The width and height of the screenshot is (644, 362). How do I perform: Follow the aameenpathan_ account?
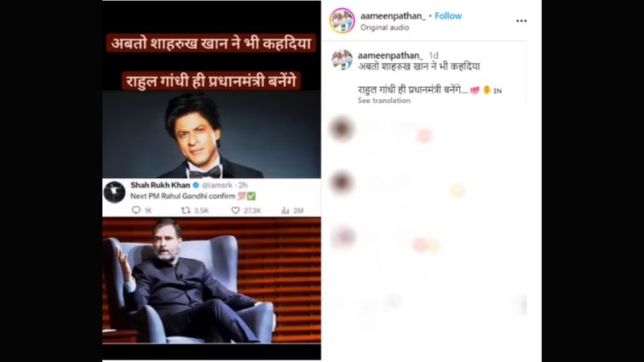[x=448, y=16]
